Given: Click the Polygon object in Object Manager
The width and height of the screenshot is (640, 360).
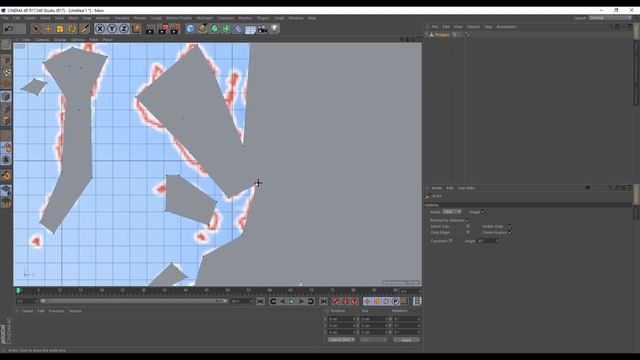Looking at the screenshot, I should click(x=442, y=35).
